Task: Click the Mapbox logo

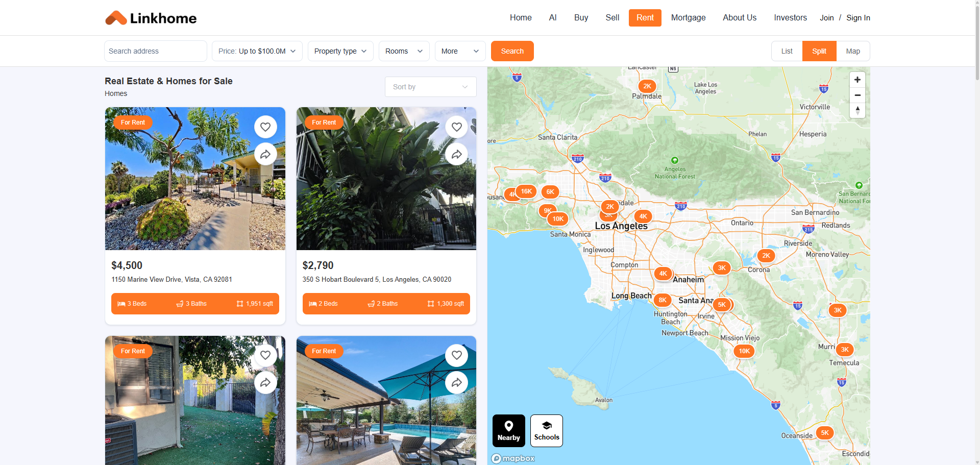Action: click(513, 458)
